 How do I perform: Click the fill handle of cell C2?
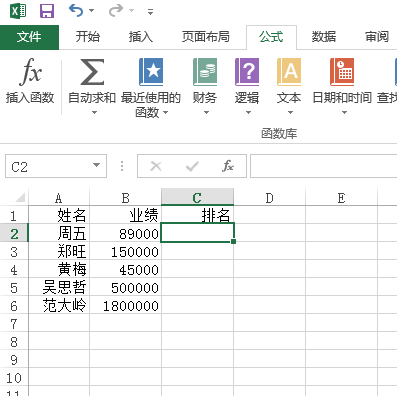click(x=233, y=241)
